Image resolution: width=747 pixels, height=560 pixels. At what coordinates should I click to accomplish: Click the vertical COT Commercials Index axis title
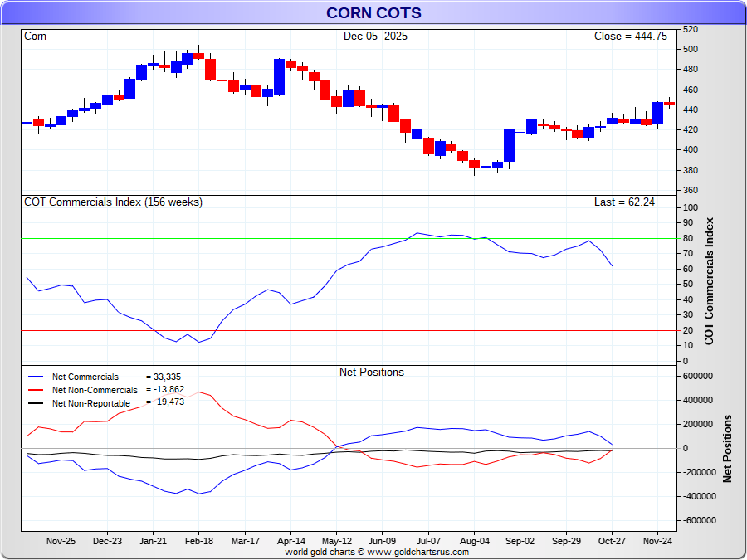[x=710, y=282]
